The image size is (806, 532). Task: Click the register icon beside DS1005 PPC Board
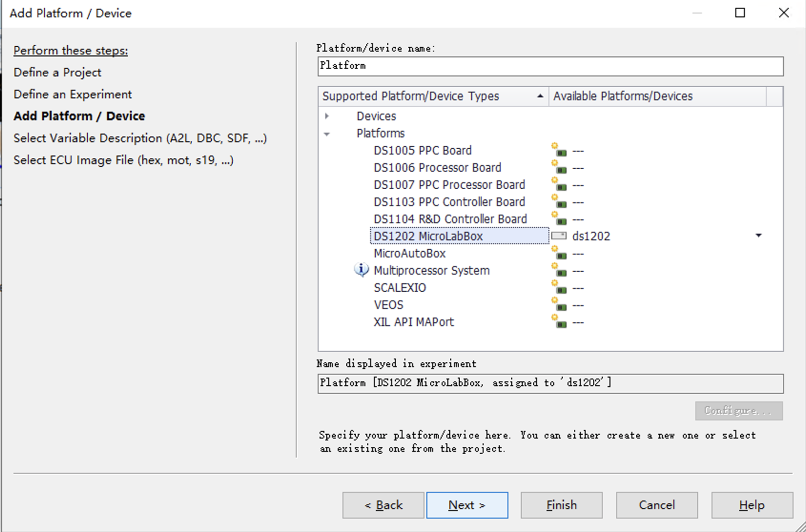(x=558, y=150)
